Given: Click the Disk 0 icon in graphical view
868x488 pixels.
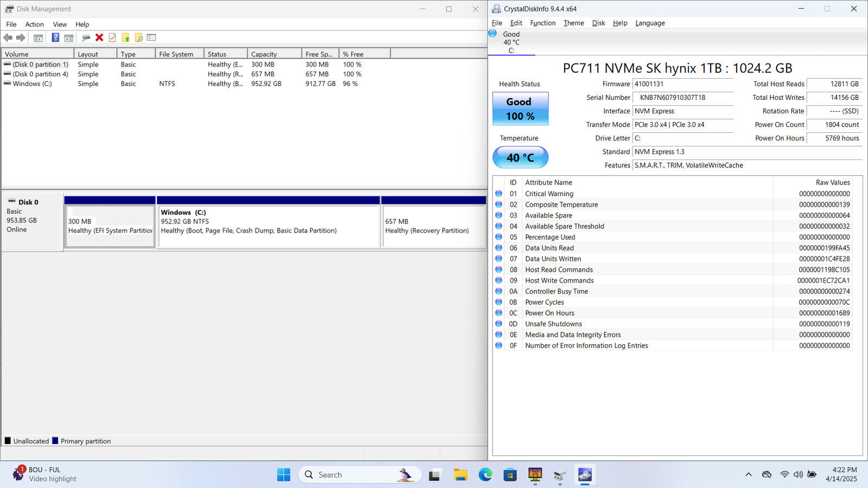Looking at the screenshot, I should (11, 202).
